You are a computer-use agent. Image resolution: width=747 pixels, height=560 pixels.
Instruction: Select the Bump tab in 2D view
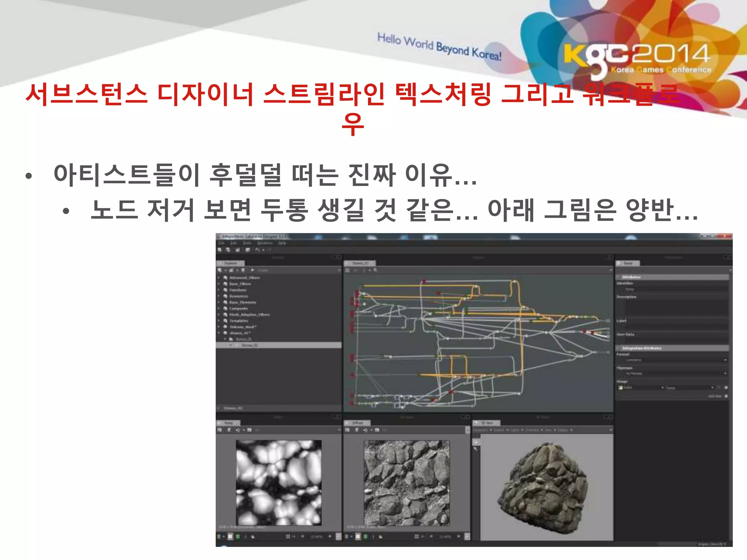pos(229,423)
